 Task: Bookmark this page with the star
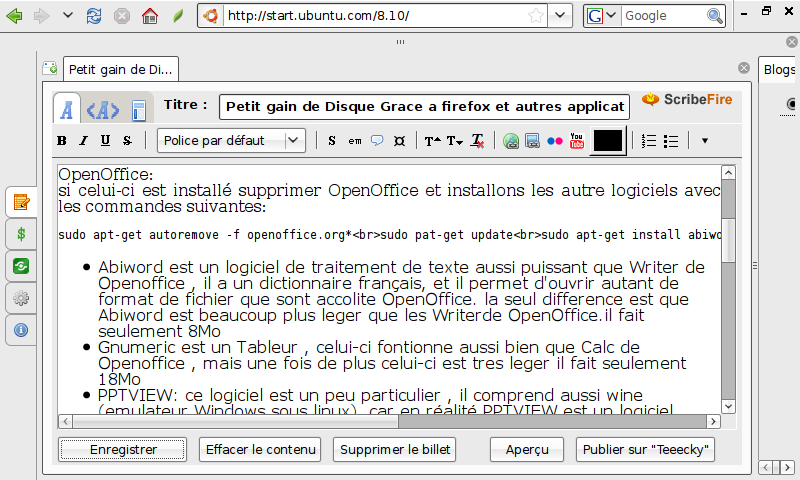tap(536, 16)
